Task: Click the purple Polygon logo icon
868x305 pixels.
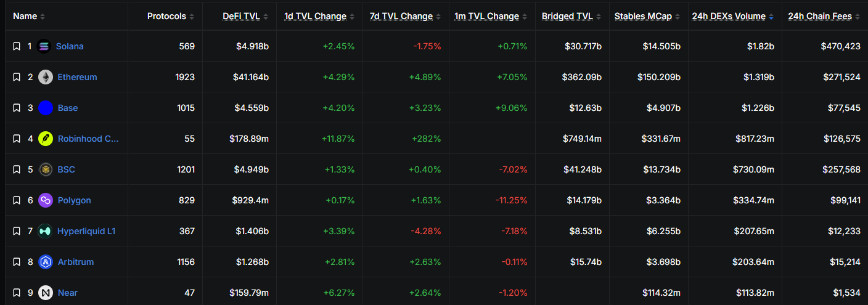Action: [x=46, y=200]
